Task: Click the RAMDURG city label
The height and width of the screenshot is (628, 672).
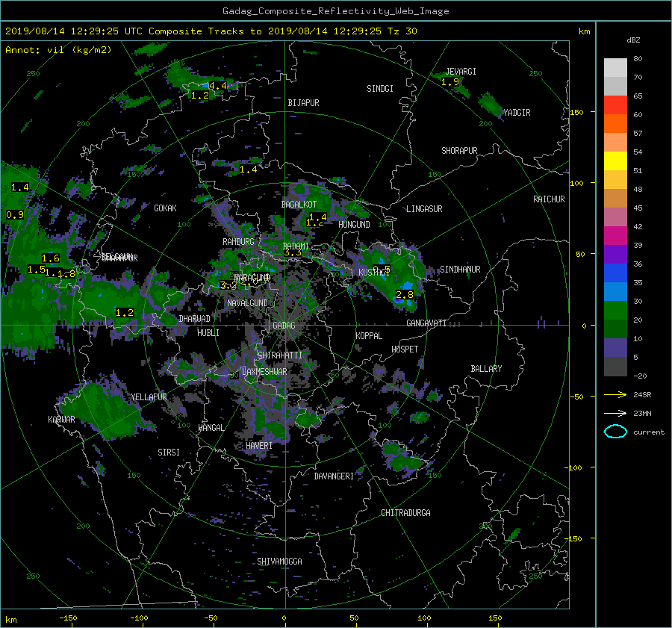Action: [238, 242]
